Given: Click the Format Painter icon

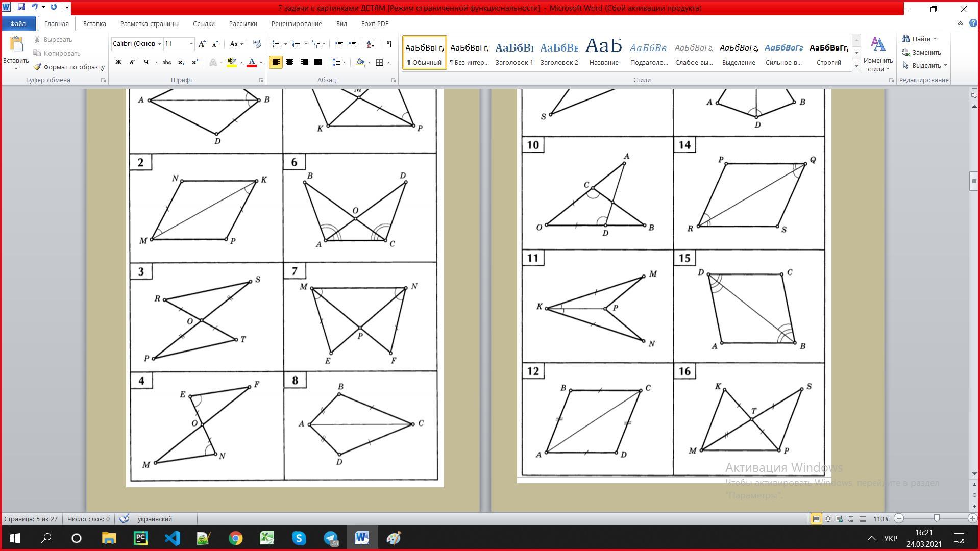Looking at the screenshot, I should [37, 67].
